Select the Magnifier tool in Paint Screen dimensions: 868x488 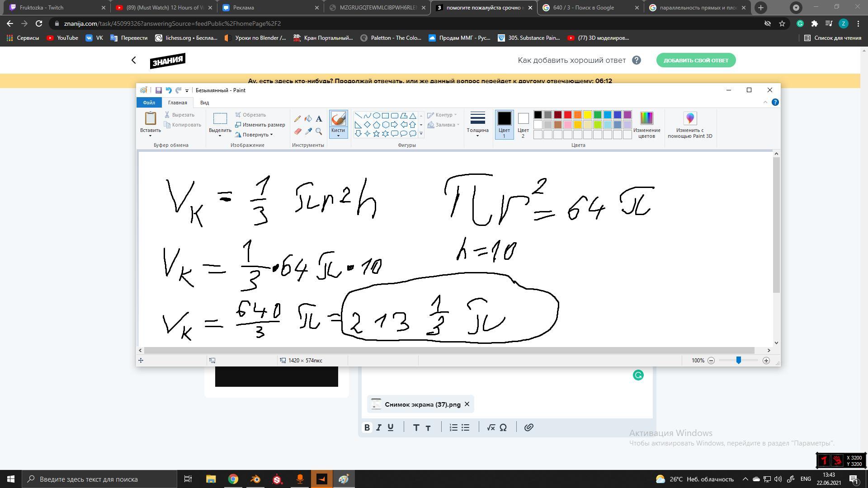click(x=319, y=131)
